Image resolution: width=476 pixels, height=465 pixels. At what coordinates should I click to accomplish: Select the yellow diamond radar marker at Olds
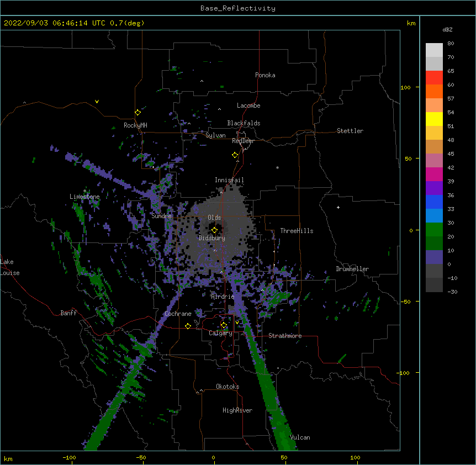214,230
